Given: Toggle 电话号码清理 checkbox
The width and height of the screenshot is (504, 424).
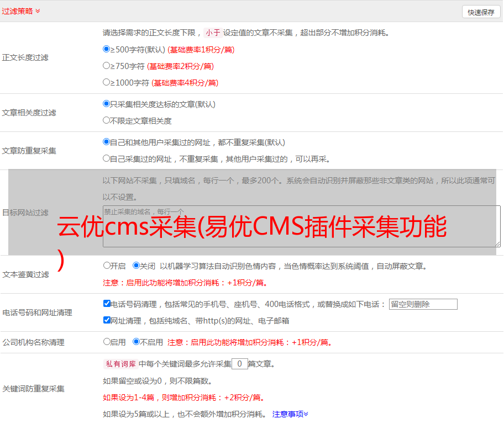Looking at the screenshot, I should 107,303.
